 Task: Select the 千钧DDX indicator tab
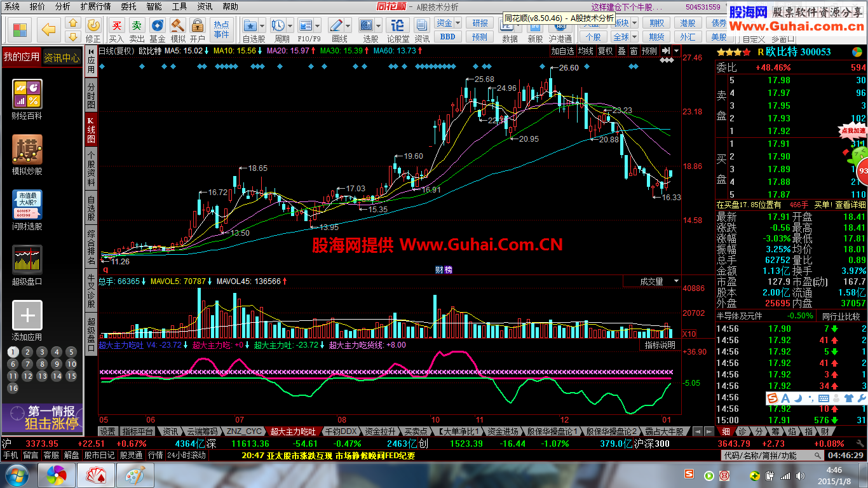[x=341, y=431]
